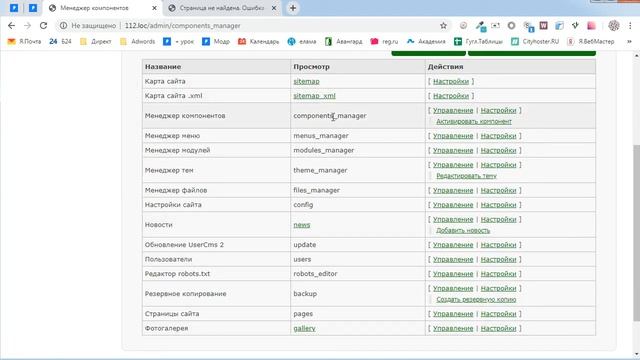Open the first pinned tab

pos(14,8)
